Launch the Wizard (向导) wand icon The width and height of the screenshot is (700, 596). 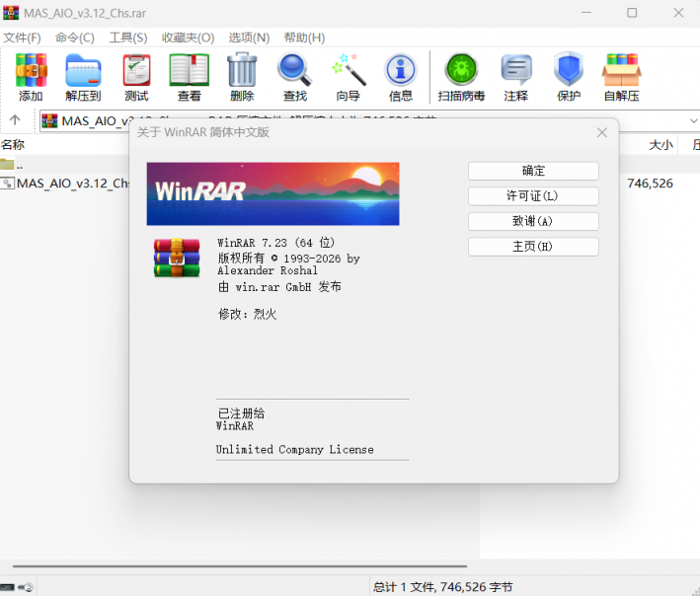pos(349,77)
